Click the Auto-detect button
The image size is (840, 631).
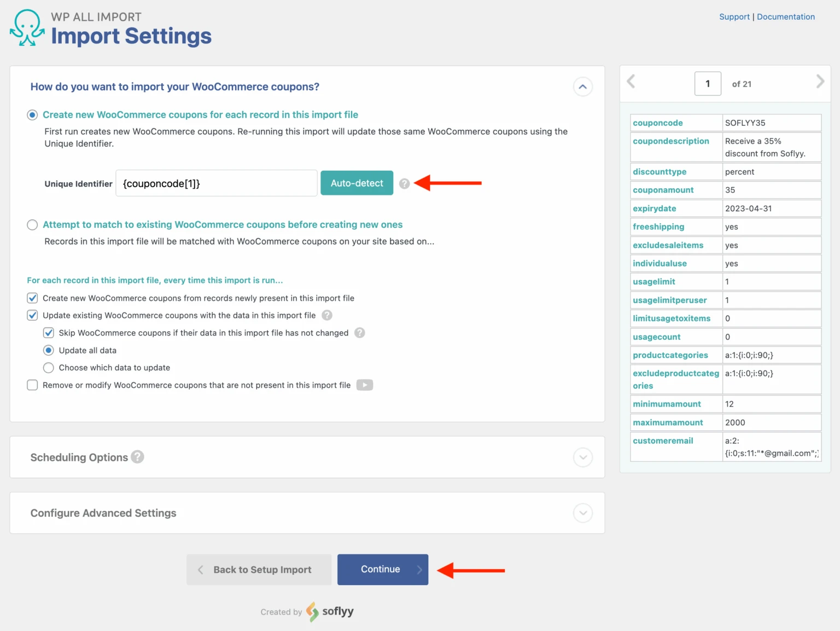tap(357, 183)
